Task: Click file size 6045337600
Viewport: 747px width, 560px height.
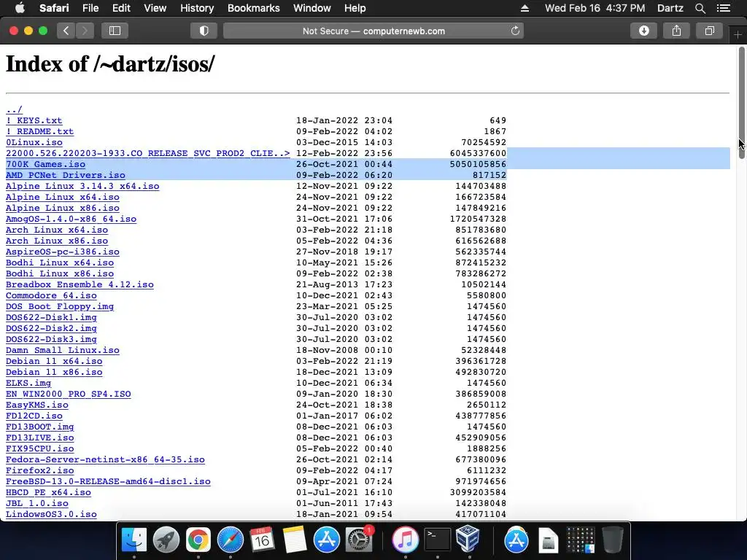Action: tap(478, 153)
